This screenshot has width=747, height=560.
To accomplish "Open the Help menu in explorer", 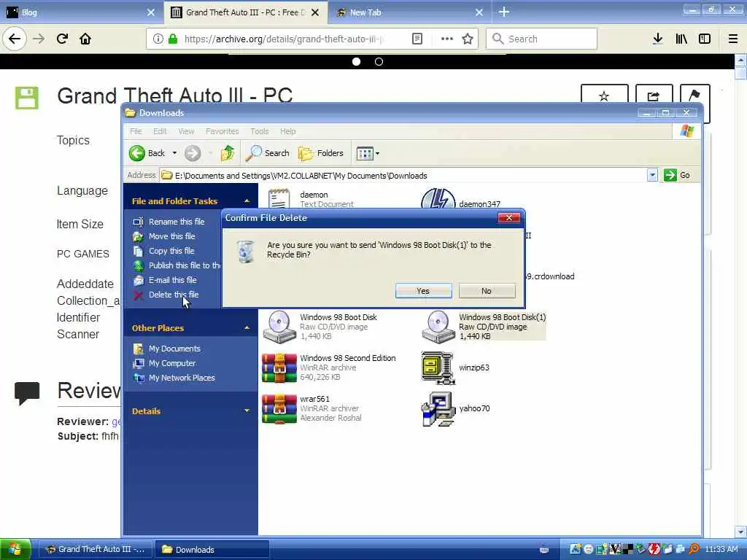I will (287, 131).
